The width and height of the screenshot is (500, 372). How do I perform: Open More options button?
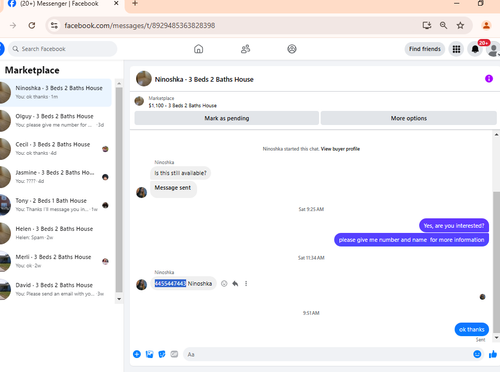click(x=409, y=118)
